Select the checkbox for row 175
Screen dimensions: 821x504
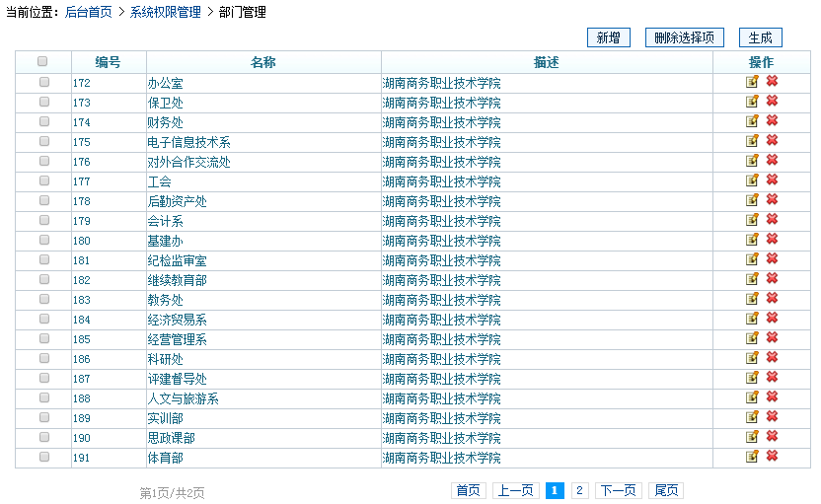point(44,141)
